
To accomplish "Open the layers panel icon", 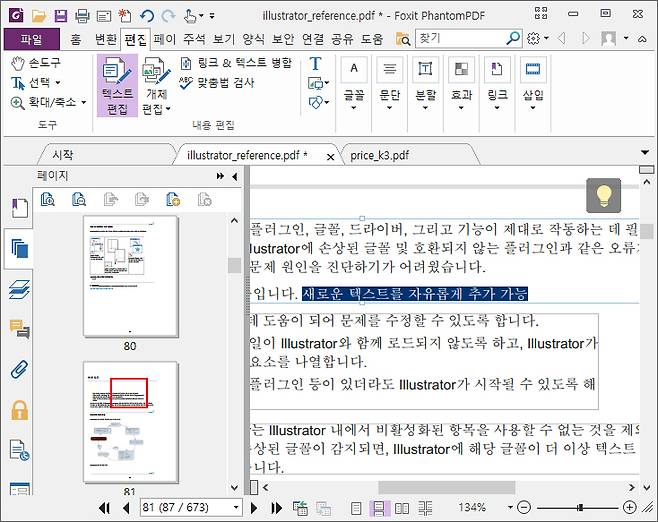I will pyautogui.click(x=19, y=290).
